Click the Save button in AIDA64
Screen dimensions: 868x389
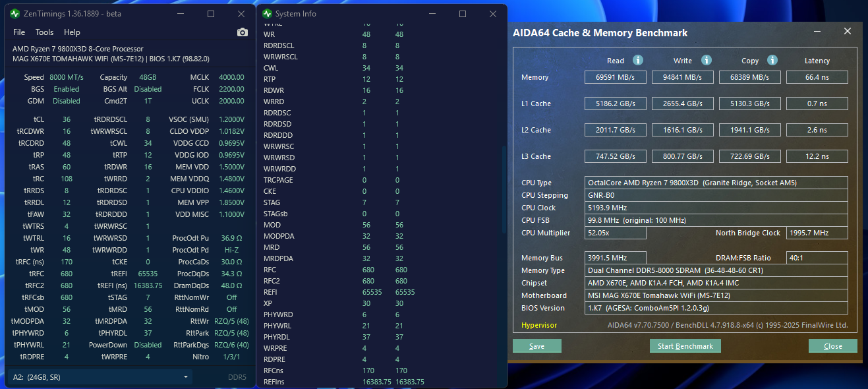pos(536,346)
